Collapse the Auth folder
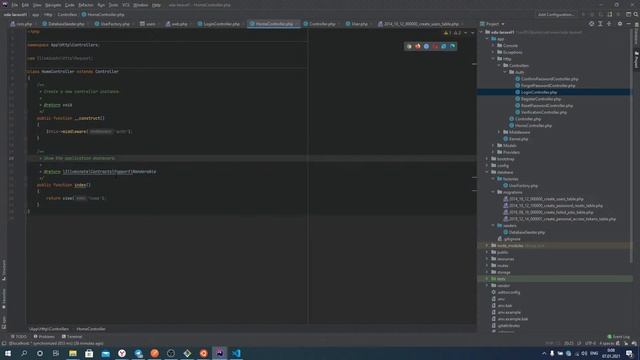 coord(505,72)
